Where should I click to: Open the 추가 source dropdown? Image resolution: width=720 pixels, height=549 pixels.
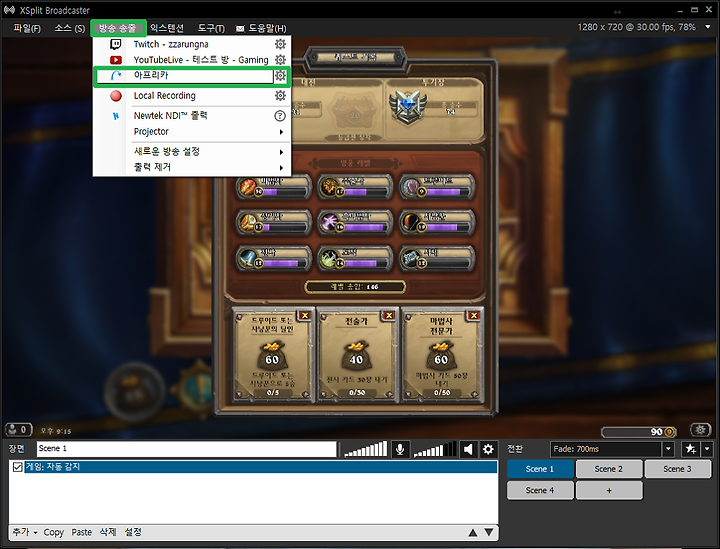coord(25,532)
